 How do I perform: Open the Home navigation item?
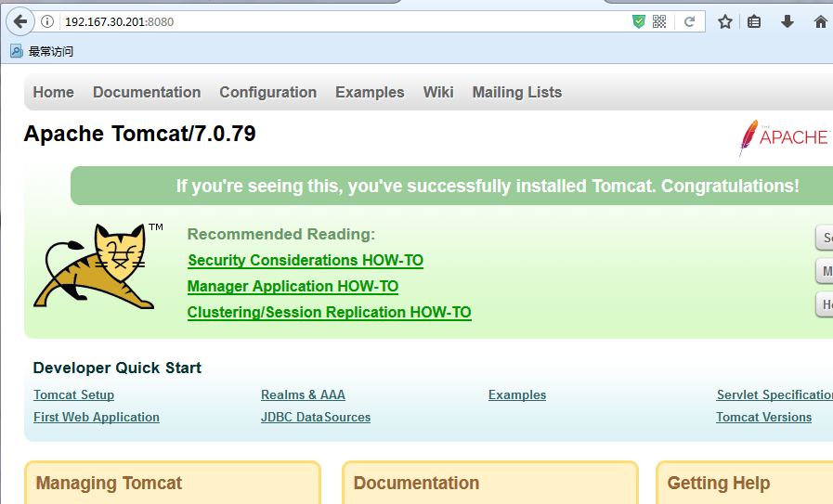pos(53,93)
